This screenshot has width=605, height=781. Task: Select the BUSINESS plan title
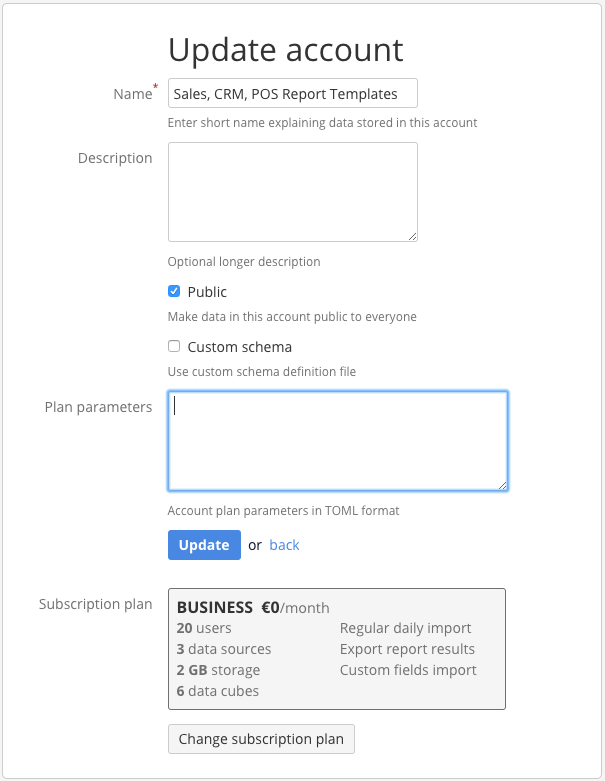pos(214,607)
